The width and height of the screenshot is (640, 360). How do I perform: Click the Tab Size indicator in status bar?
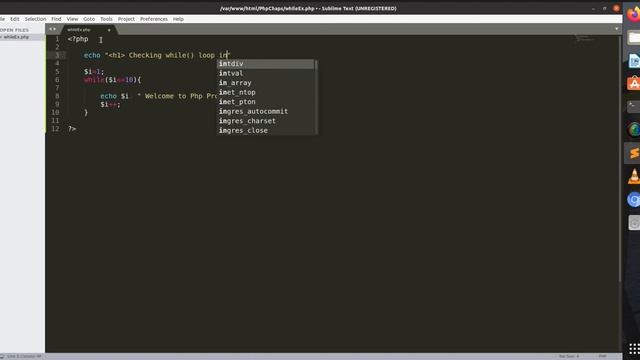pyautogui.click(x=569, y=356)
